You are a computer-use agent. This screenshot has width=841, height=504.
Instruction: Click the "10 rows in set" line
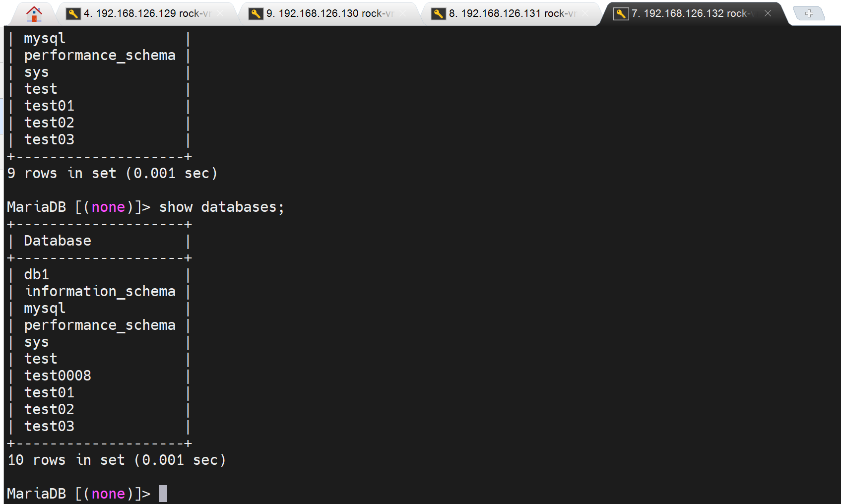(x=117, y=460)
